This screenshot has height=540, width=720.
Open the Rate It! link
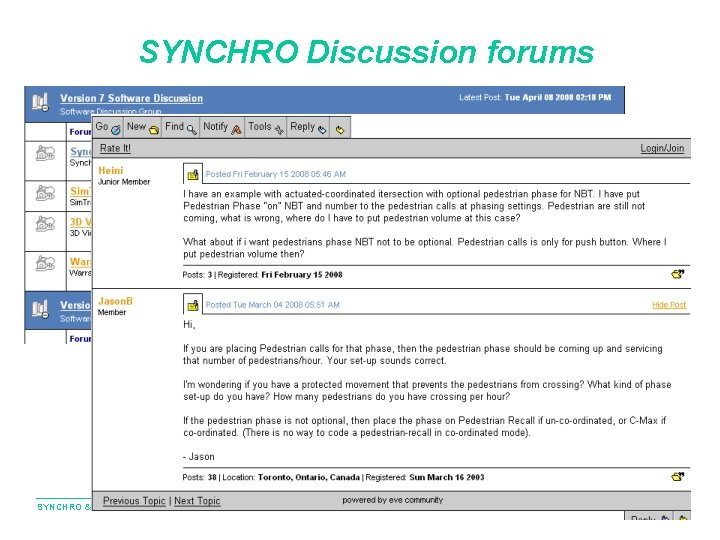(x=115, y=148)
